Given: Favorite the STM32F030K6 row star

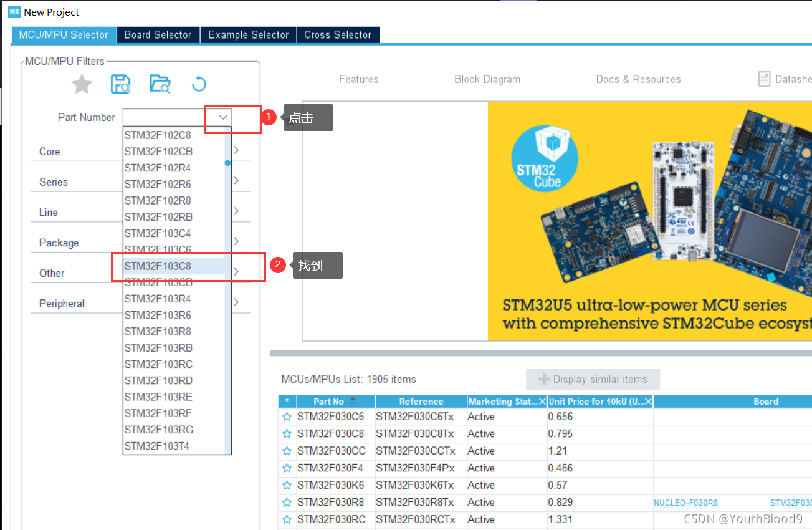Looking at the screenshot, I should (287, 485).
